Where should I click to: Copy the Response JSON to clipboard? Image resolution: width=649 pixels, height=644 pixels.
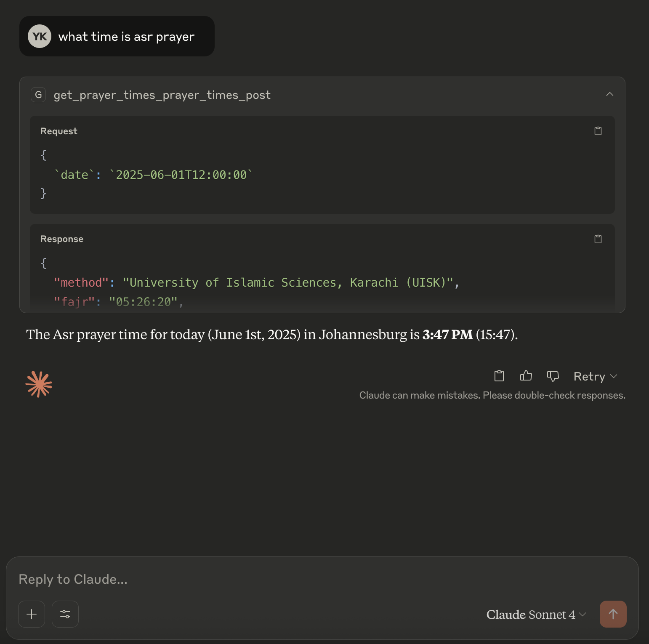(x=598, y=239)
